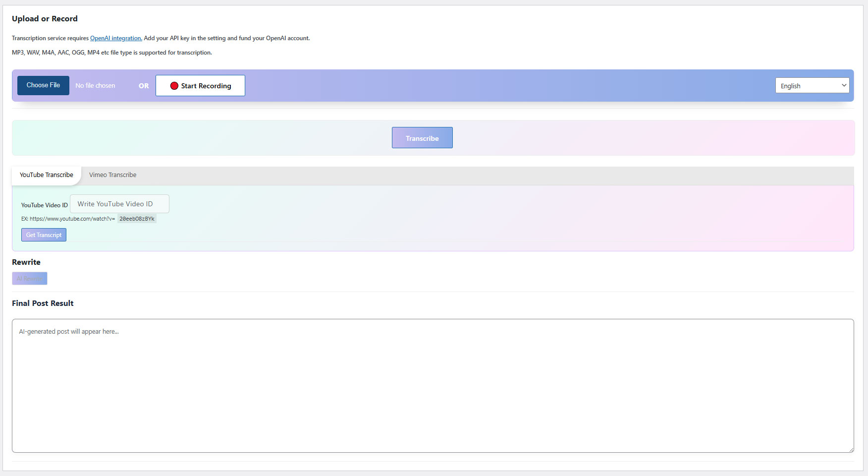
Task: Click the Get Transcript button
Action: 44,235
